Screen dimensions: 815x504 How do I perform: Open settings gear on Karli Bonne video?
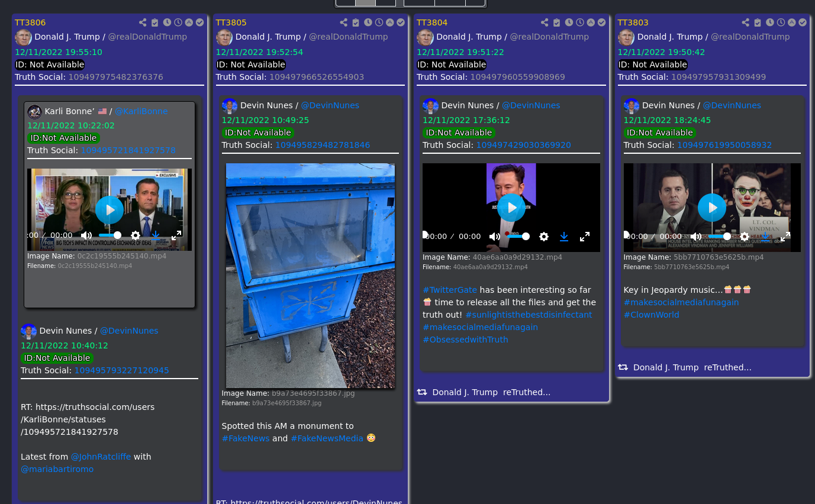click(x=136, y=235)
